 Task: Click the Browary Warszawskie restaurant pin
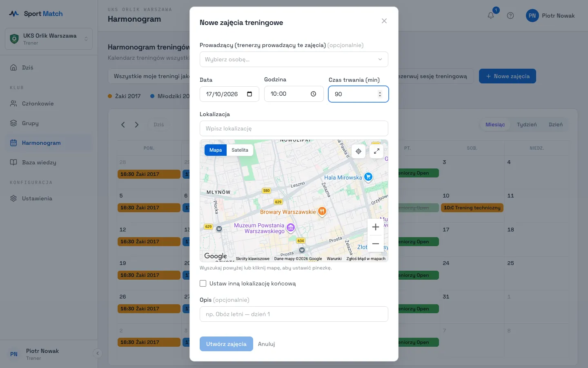[322, 211]
